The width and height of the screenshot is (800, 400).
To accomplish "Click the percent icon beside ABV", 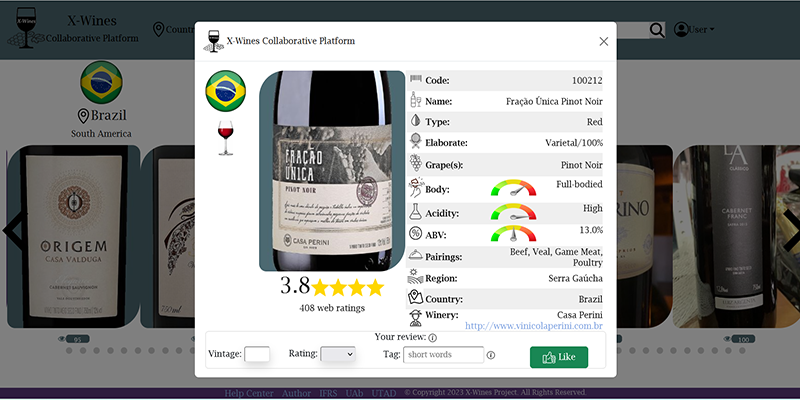I will point(416,234).
